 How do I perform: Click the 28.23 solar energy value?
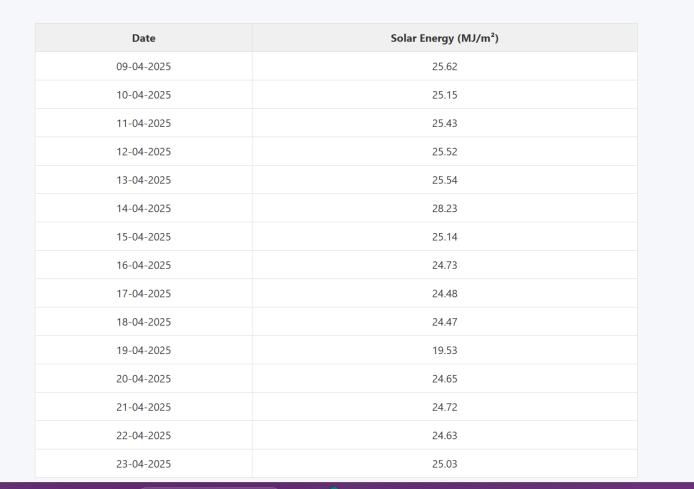point(444,208)
